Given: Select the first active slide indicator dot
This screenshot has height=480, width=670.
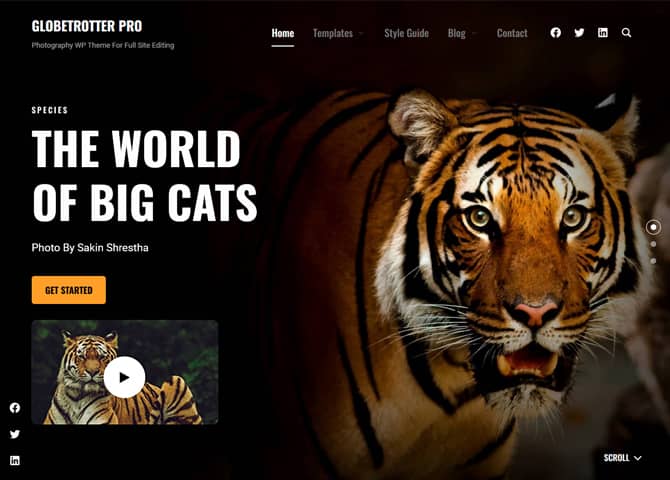Looking at the screenshot, I should pyautogui.click(x=653, y=227).
